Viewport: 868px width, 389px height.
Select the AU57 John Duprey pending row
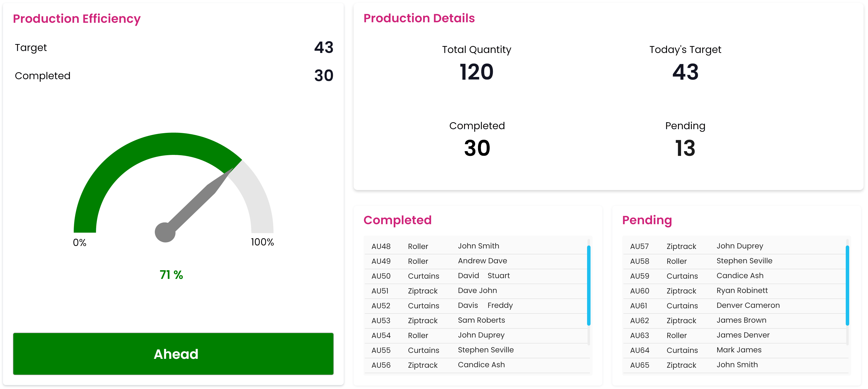(734, 246)
